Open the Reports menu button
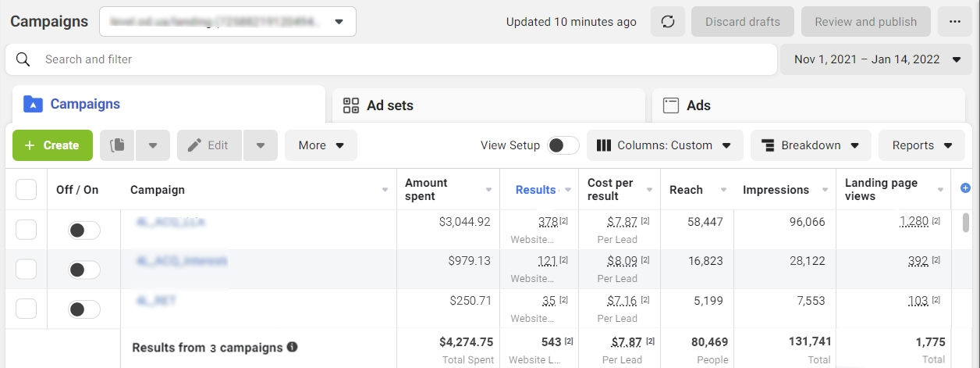The height and width of the screenshot is (368, 980). pos(921,145)
